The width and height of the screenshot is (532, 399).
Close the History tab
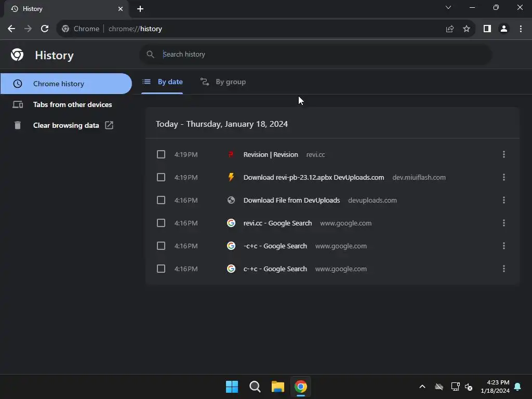(120, 9)
